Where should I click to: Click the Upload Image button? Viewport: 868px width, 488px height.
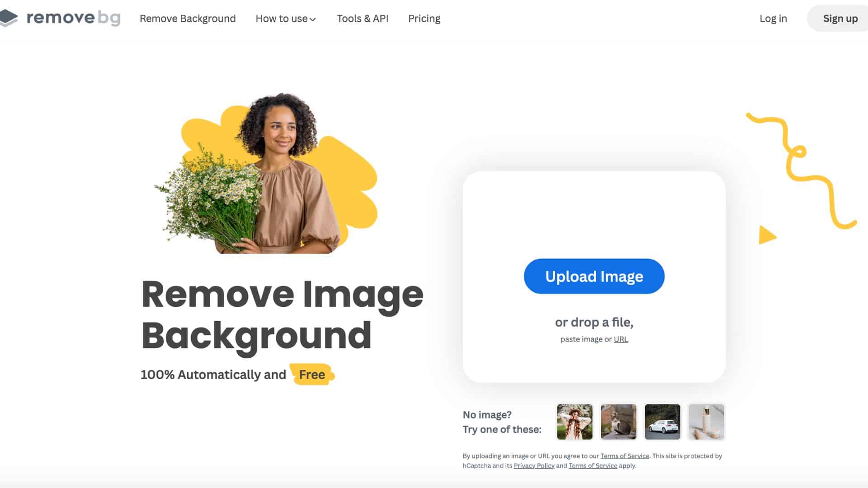tap(594, 276)
